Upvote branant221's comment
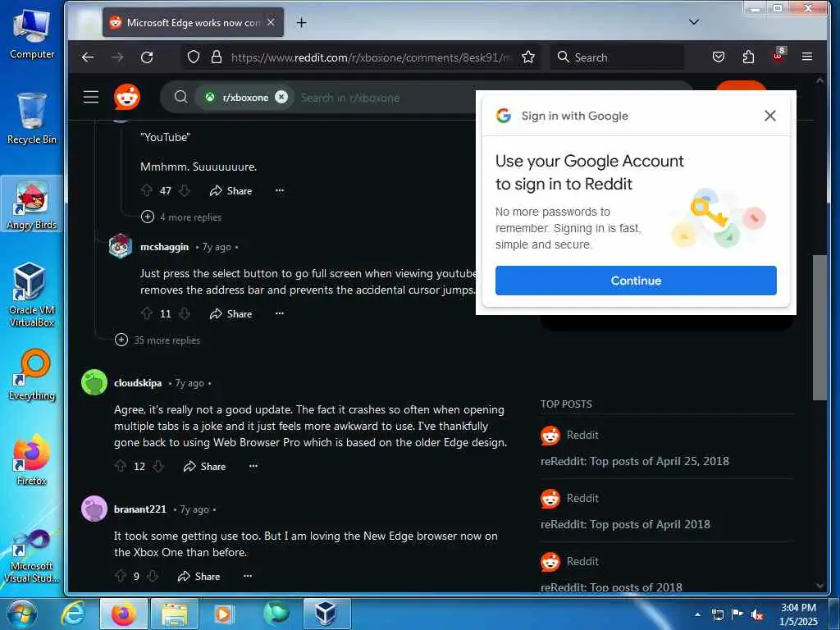 point(121,577)
